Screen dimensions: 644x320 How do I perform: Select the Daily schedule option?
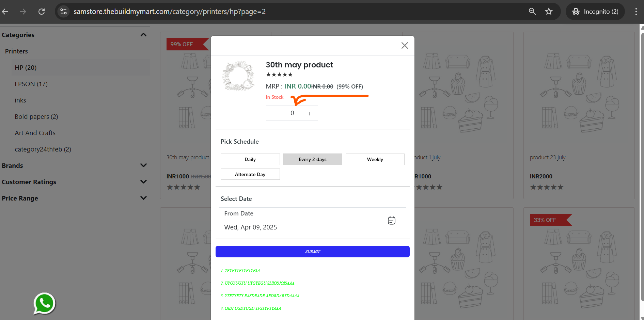coord(250,159)
